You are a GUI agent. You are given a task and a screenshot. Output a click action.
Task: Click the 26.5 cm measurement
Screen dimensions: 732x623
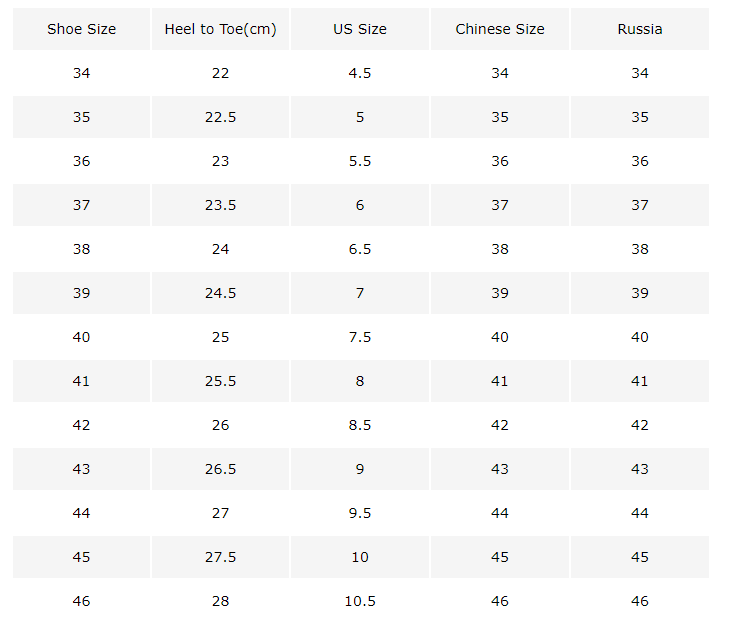220,469
